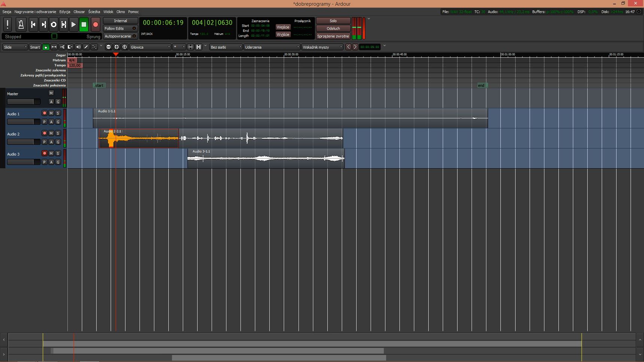Nudge backward with the left arrow
Image resolution: width=644 pixels, height=362 pixels.
click(349, 47)
